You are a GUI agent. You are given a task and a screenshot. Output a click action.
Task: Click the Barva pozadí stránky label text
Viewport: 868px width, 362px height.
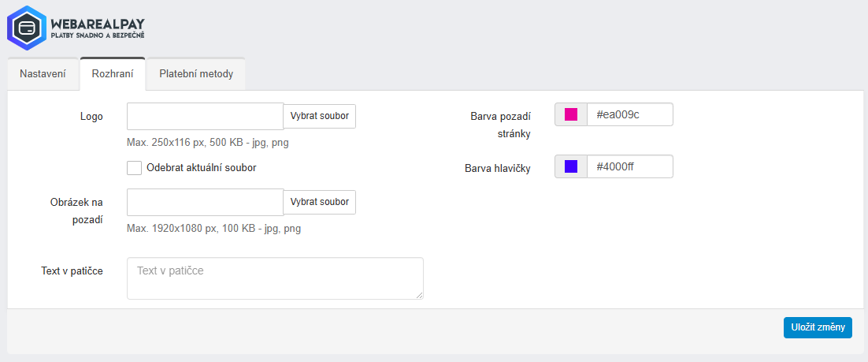500,124
